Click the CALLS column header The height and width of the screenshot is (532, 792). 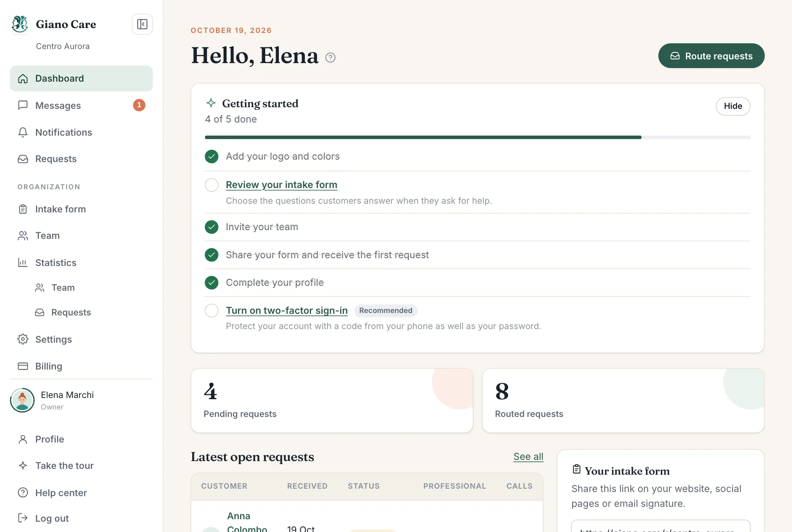[x=519, y=486]
